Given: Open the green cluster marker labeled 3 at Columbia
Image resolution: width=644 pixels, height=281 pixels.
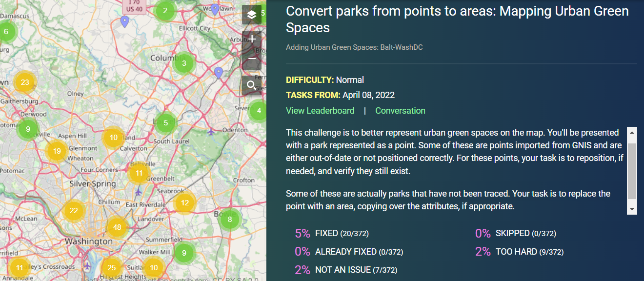Looking at the screenshot, I should [x=184, y=63].
